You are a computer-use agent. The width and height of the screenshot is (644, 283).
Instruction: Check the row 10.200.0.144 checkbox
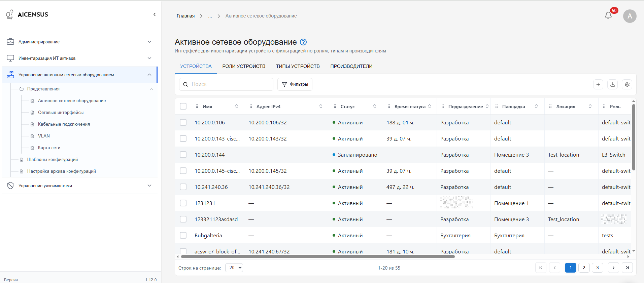point(183,155)
